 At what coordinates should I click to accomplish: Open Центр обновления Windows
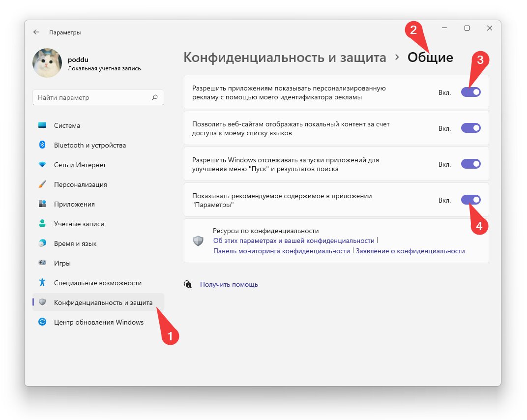pyautogui.click(x=98, y=322)
